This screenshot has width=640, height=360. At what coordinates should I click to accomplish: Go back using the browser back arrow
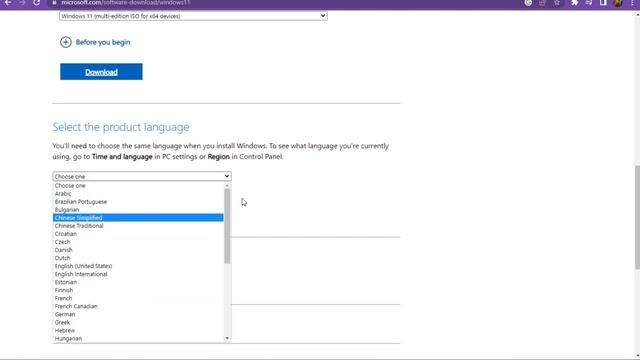point(8,2)
